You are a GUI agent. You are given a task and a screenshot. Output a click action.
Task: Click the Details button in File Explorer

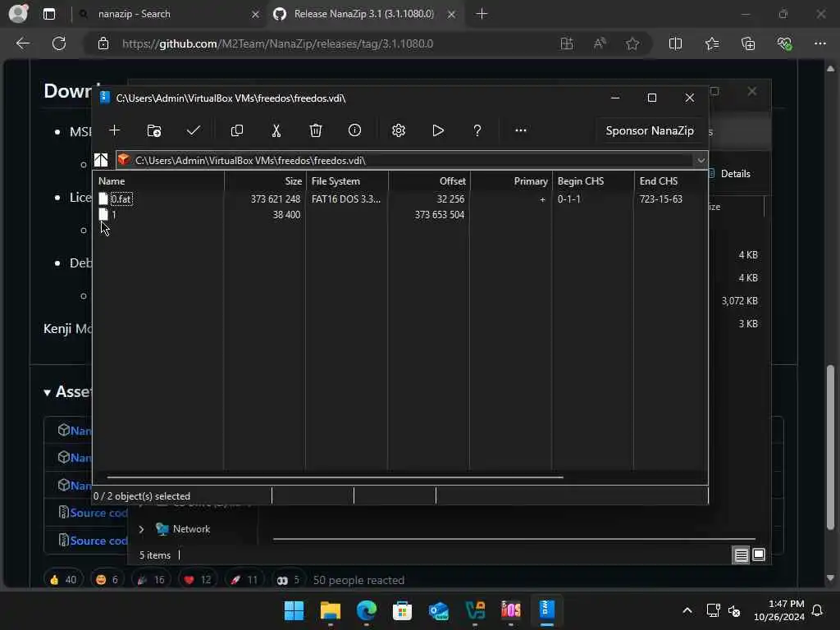[x=729, y=174]
